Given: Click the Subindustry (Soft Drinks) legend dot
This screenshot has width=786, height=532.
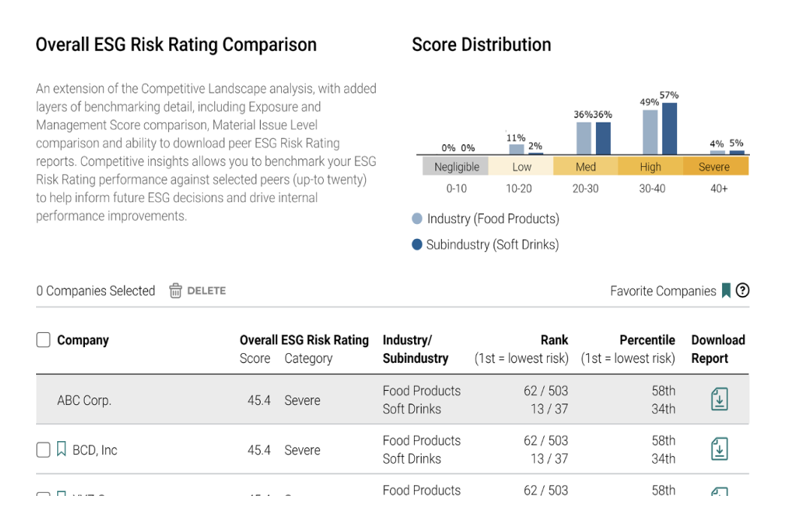Looking at the screenshot, I should [x=417, y=244].
